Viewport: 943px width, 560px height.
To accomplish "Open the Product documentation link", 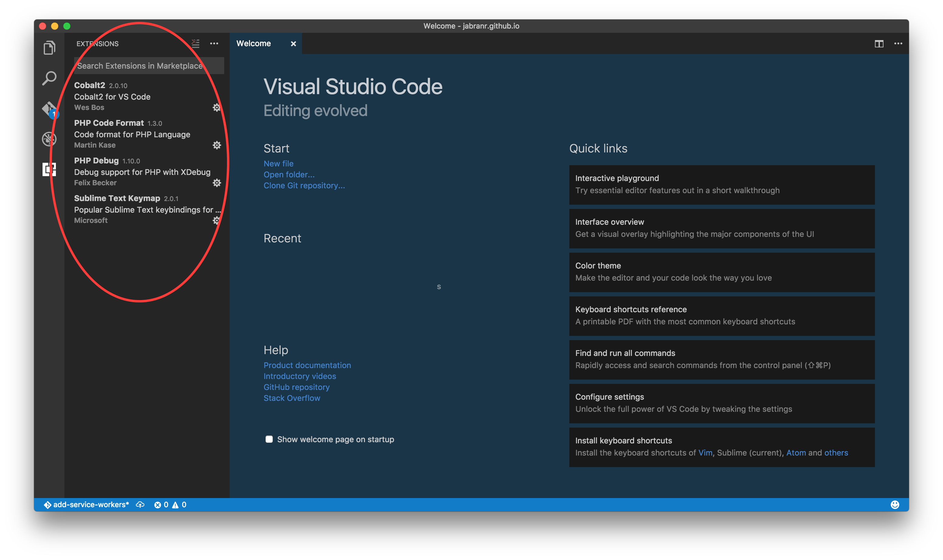I will click(x=307, y=365).
